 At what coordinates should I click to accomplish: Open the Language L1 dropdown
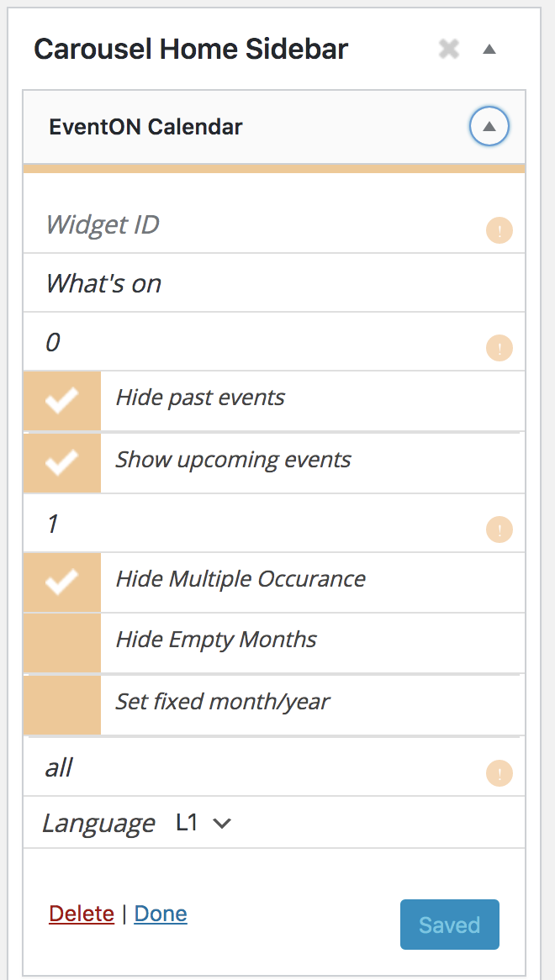coord(203,823)
